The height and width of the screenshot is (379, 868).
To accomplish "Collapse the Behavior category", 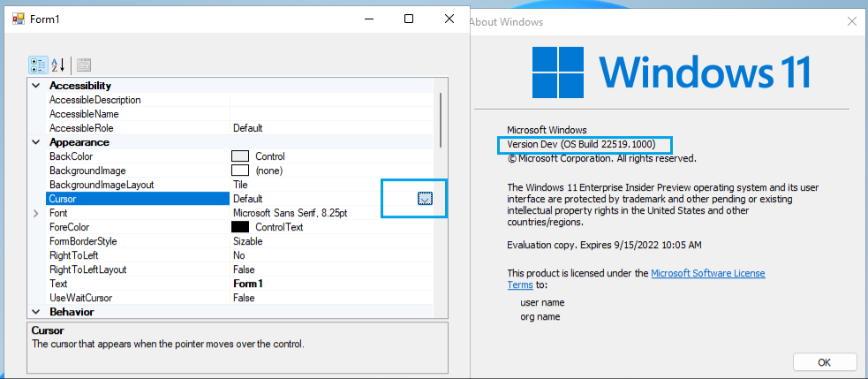I will (36, 312).
